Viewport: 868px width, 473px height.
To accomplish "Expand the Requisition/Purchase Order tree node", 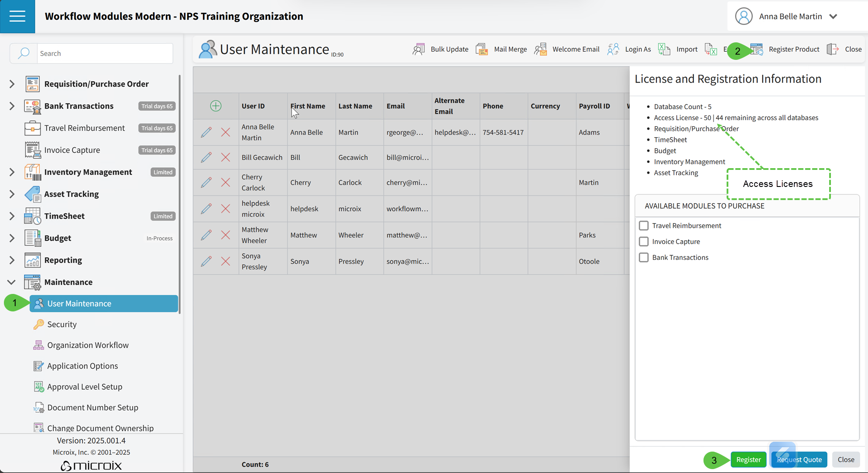I will 12,84.
